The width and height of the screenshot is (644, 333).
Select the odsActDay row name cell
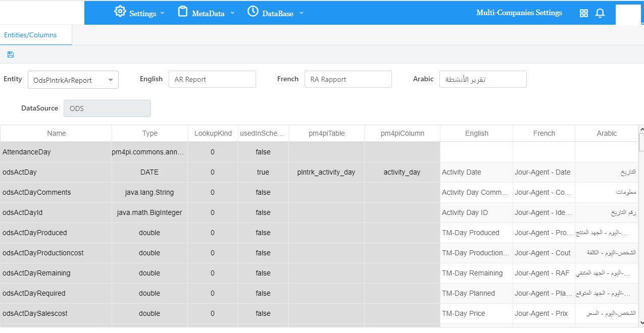point(56,172)
